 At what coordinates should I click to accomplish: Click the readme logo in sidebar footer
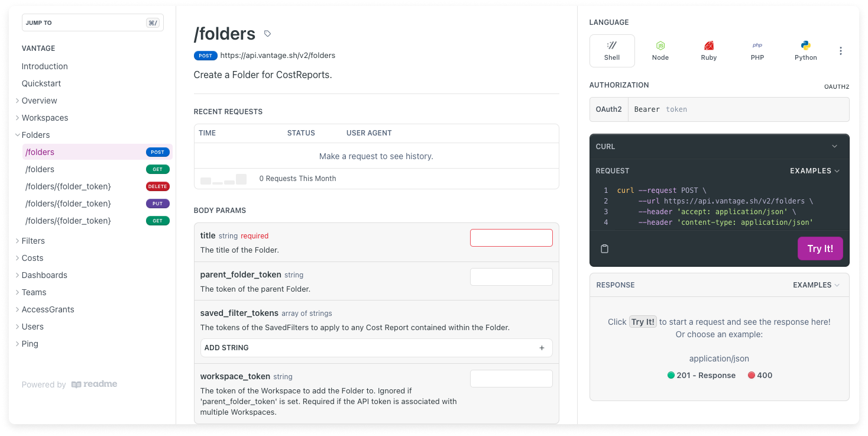click(x=94, y=385)
